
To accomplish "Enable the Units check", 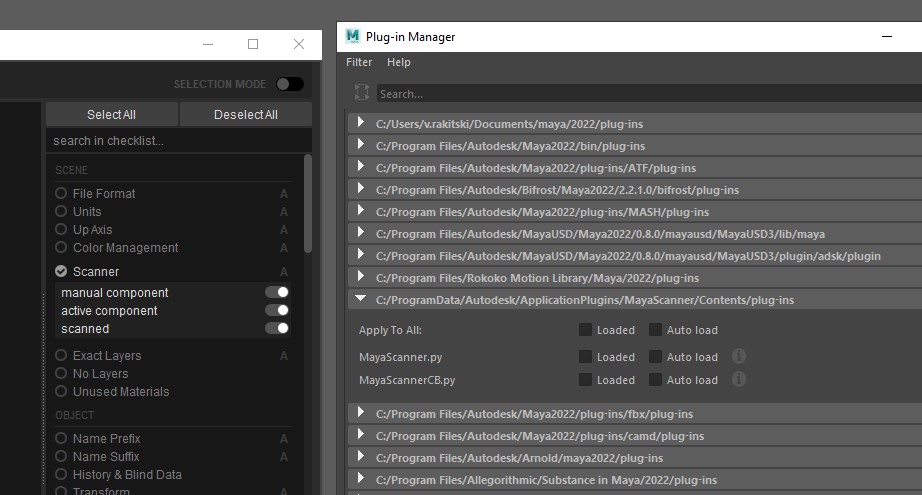I will [x=61, y=211].
